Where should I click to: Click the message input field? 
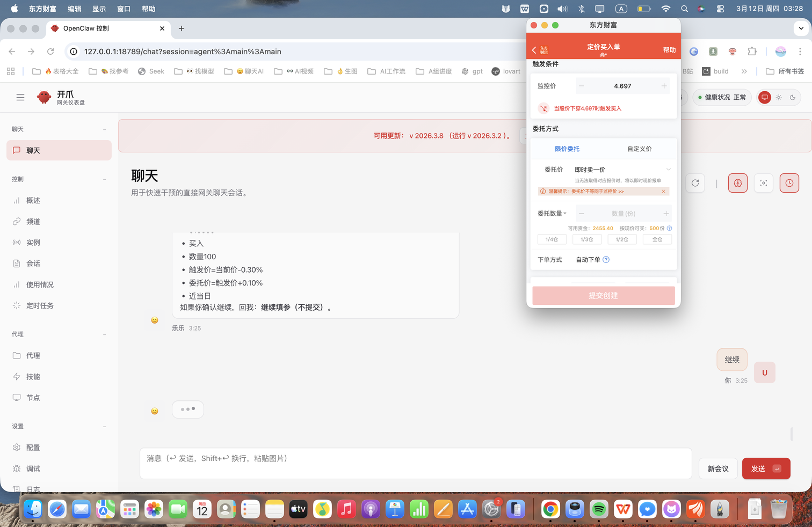[416, 463]
